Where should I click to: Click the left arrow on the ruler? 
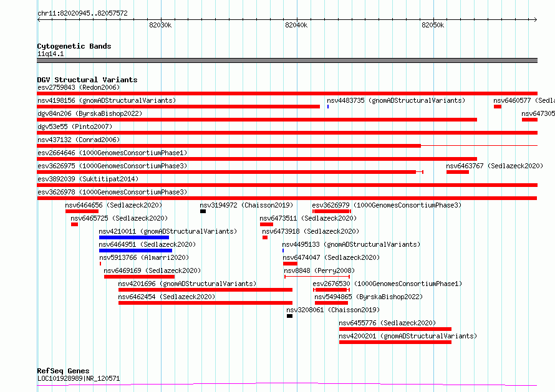39,19
